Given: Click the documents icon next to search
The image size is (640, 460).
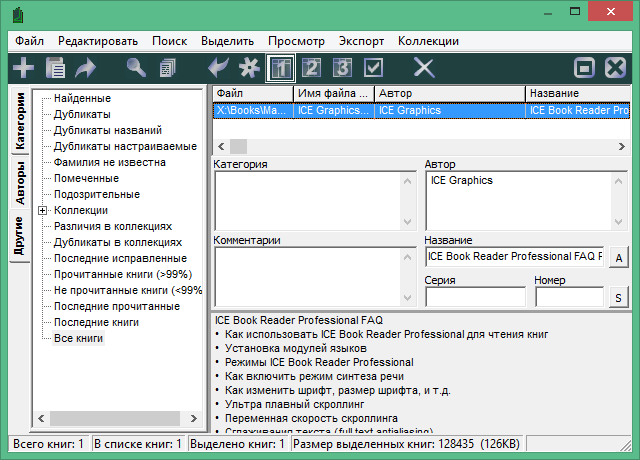Looking at the screenshot, I should (166, 68).
